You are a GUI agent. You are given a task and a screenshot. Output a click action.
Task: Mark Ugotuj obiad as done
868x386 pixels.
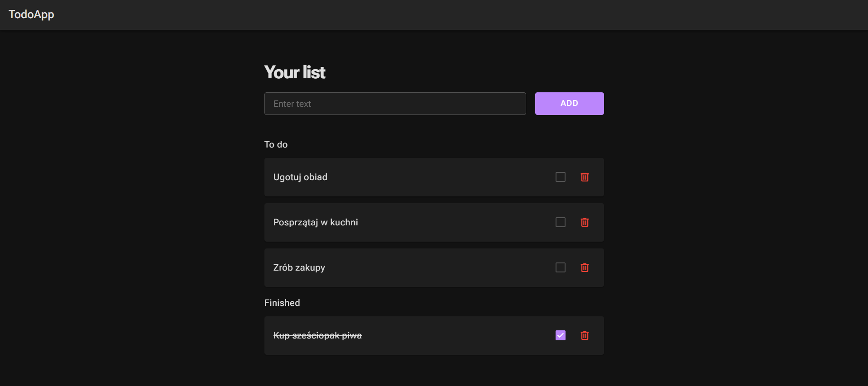561,177
